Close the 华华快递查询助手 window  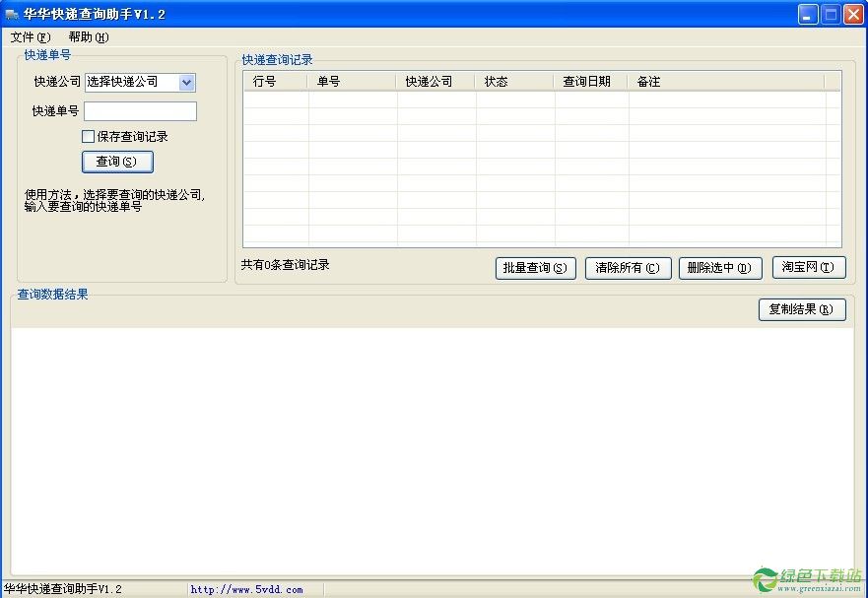[853, 15]
